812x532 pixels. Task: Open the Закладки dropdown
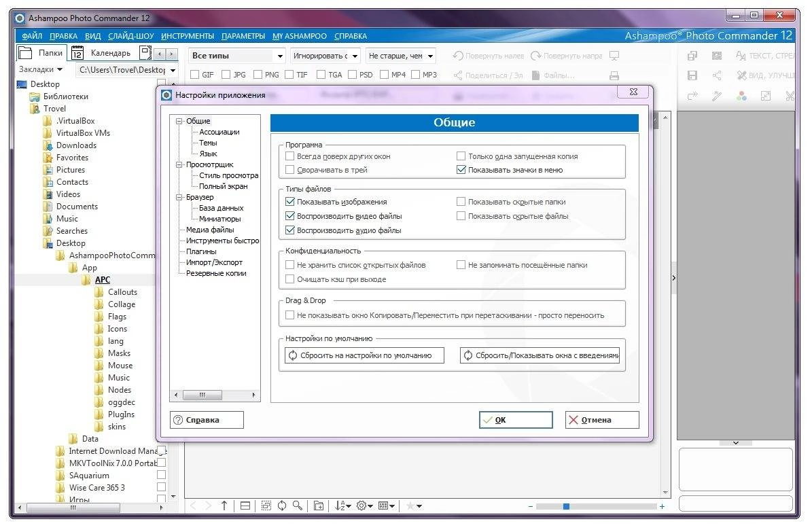[40, 69]
